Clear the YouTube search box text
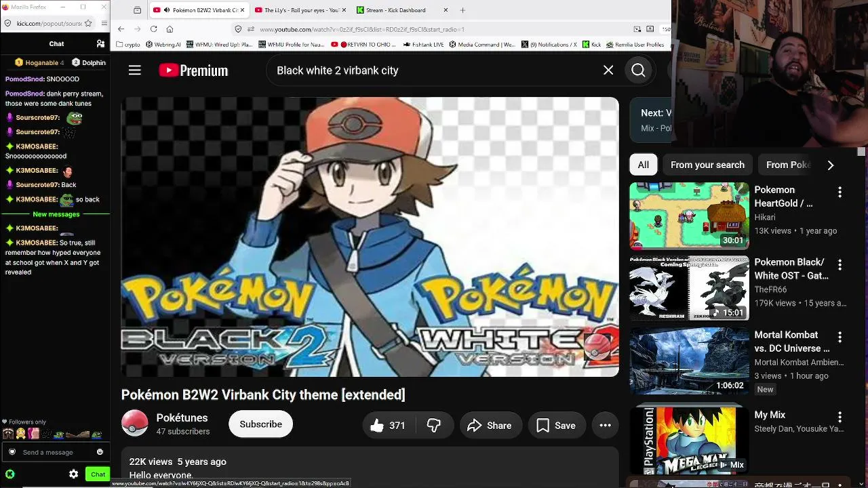This screenshot has height=488, width=868. 608,70
